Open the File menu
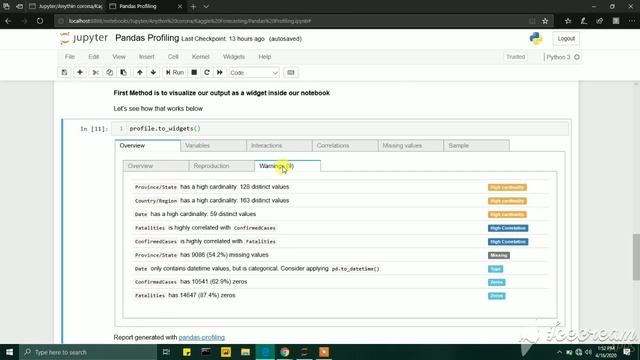Screen dimensions: 640x360 click(70, 57)
